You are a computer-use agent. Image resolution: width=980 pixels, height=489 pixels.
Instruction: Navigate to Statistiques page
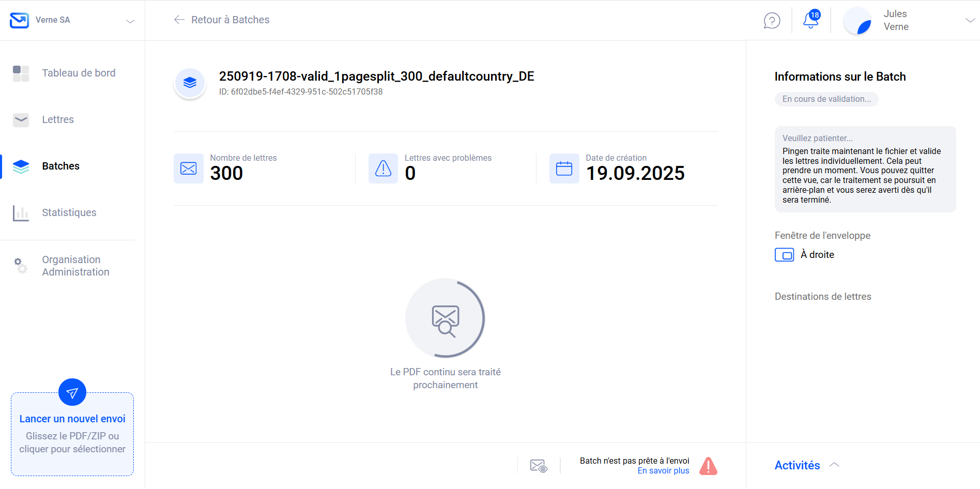coord(69,213)
